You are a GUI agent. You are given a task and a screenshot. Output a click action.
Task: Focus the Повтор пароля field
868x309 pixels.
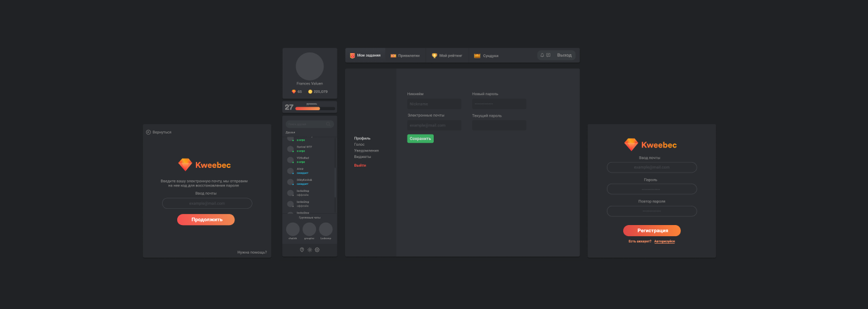coord(652,211)
